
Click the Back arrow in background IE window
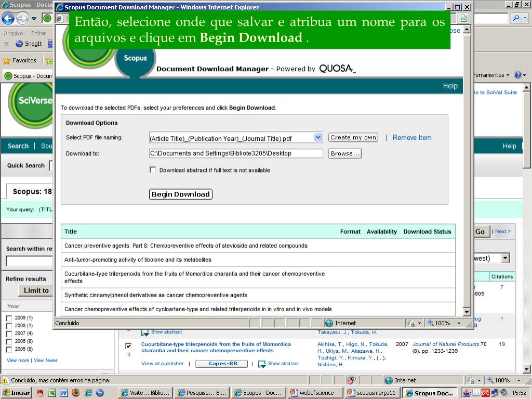click(8, 18)
